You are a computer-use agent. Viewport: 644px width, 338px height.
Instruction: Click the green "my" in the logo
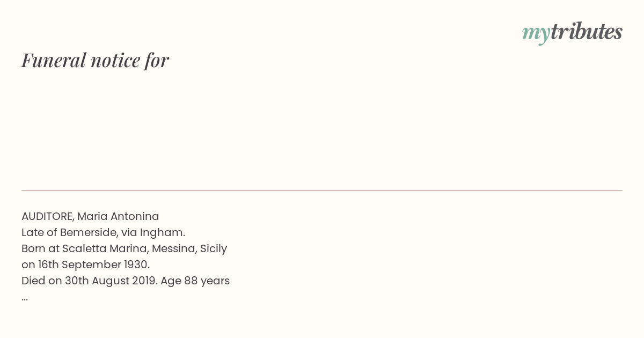pyautogui.click(x=536, y=34)
